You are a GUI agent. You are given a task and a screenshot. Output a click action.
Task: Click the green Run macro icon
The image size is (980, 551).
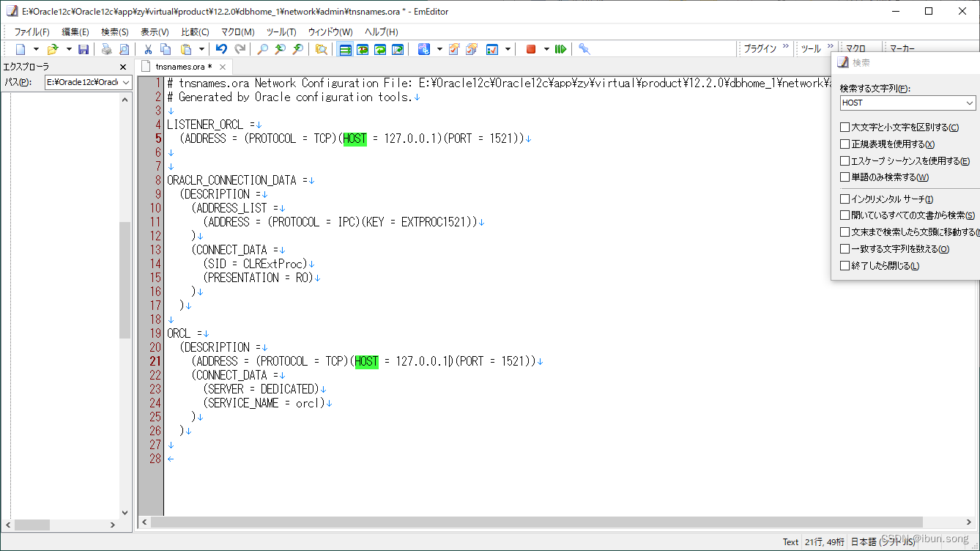coord(560,49)
